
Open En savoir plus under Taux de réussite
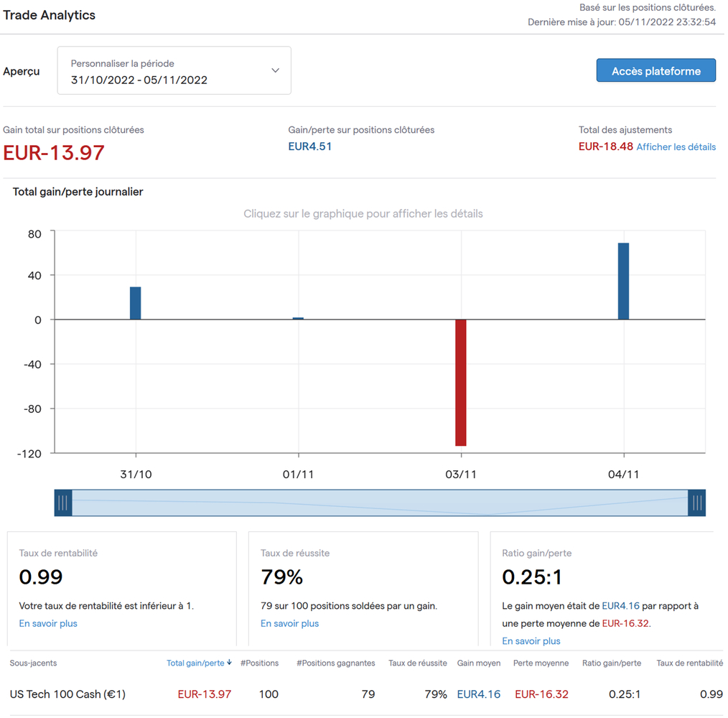pyautogui.click(x=289, y=623)
